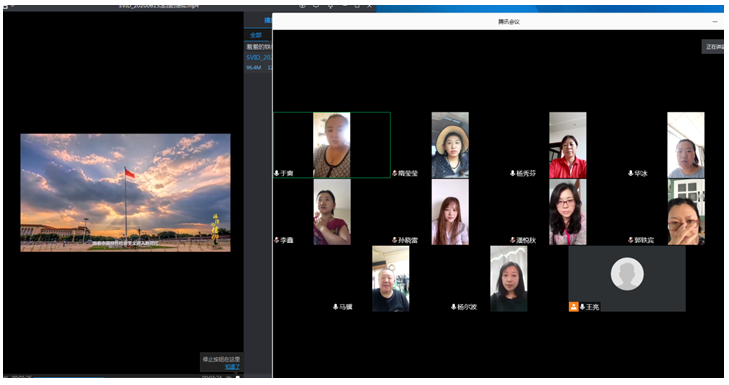This screenshot has width=729, height=385.
Task: Select the green-bordered active speaker video tile
Action: [332, 145]
